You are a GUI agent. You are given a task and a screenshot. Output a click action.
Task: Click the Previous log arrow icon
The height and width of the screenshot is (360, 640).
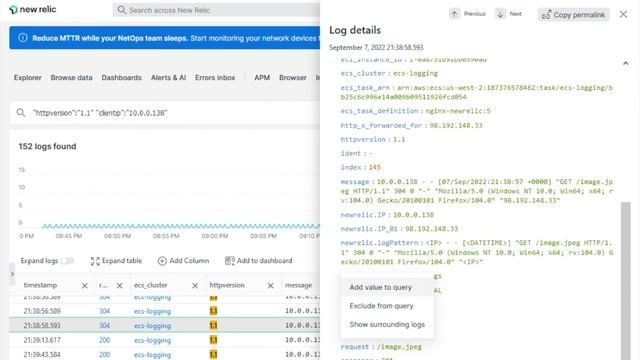pyautogui.click(x=454, y=13)
